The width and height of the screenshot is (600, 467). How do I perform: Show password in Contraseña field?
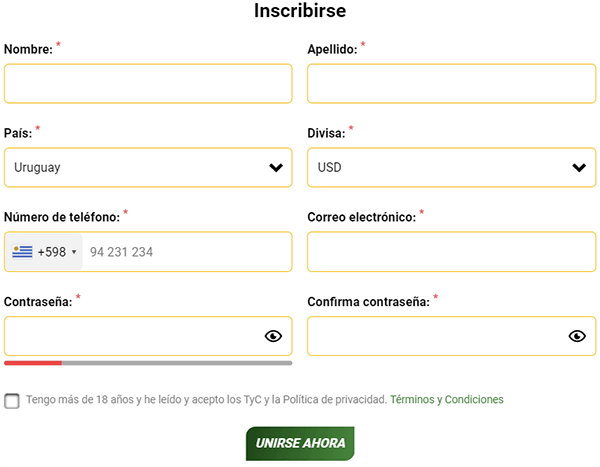(273, 336)
